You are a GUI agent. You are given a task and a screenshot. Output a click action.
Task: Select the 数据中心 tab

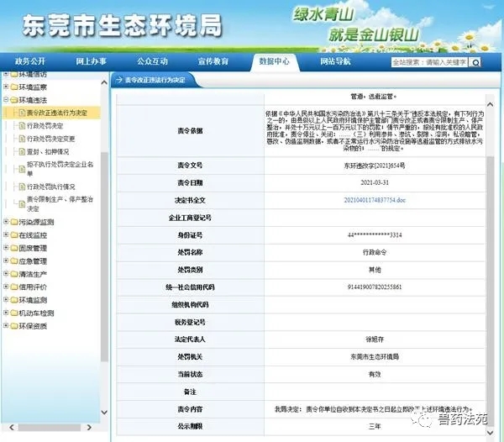coord(274,61)
